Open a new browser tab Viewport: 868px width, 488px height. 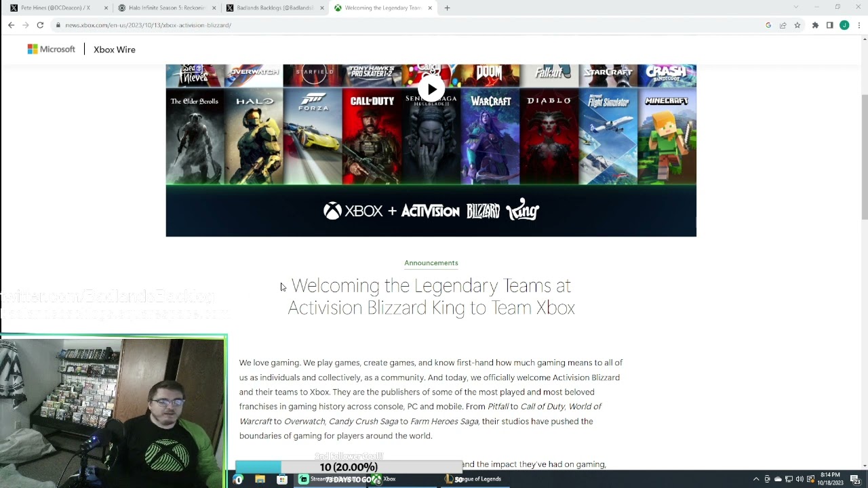[x=447, y=8]
